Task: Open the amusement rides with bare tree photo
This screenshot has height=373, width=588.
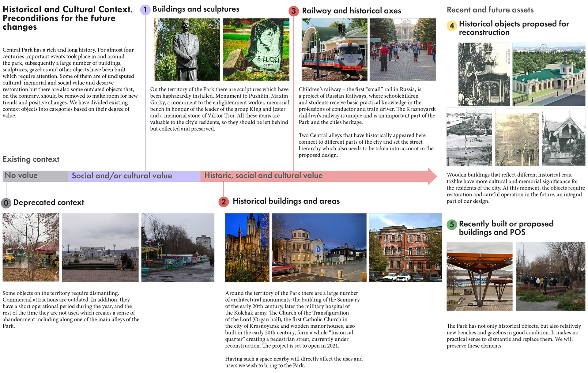Action: click(31, 247)
